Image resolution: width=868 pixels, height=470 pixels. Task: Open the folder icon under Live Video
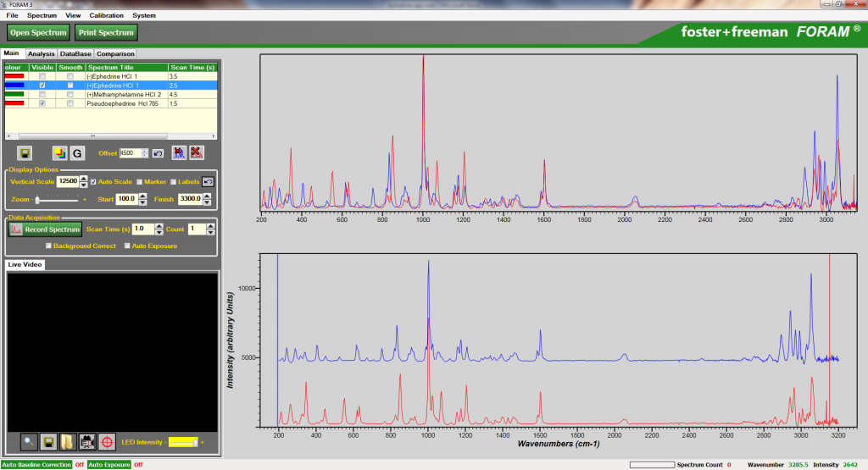point(68,442)
